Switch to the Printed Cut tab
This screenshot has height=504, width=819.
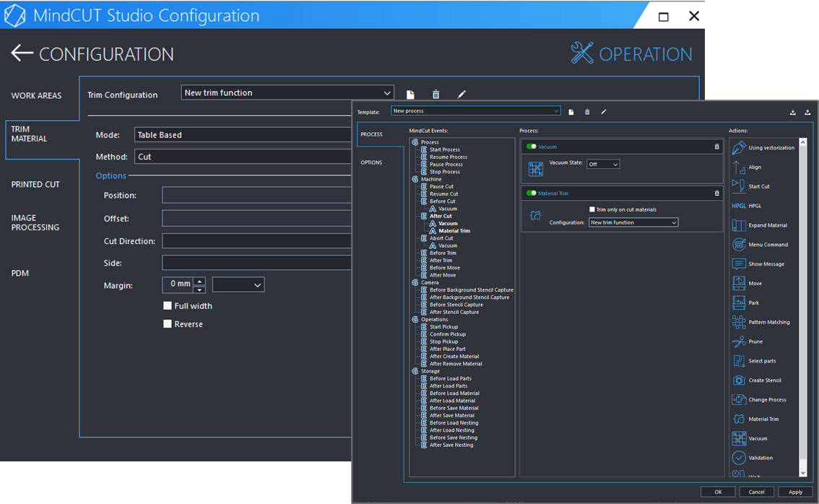[35, 184]
